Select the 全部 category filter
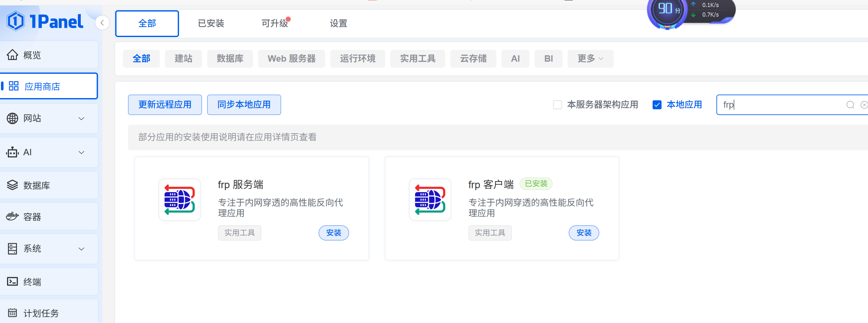Viewport: 868px width, 323px height. pos(141,59)
